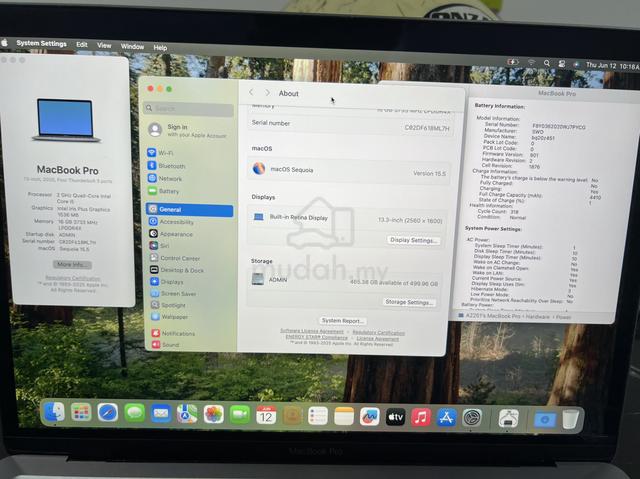Open the Window menu
The width and height of the screenshot is (640, 479).
[132, 47]
